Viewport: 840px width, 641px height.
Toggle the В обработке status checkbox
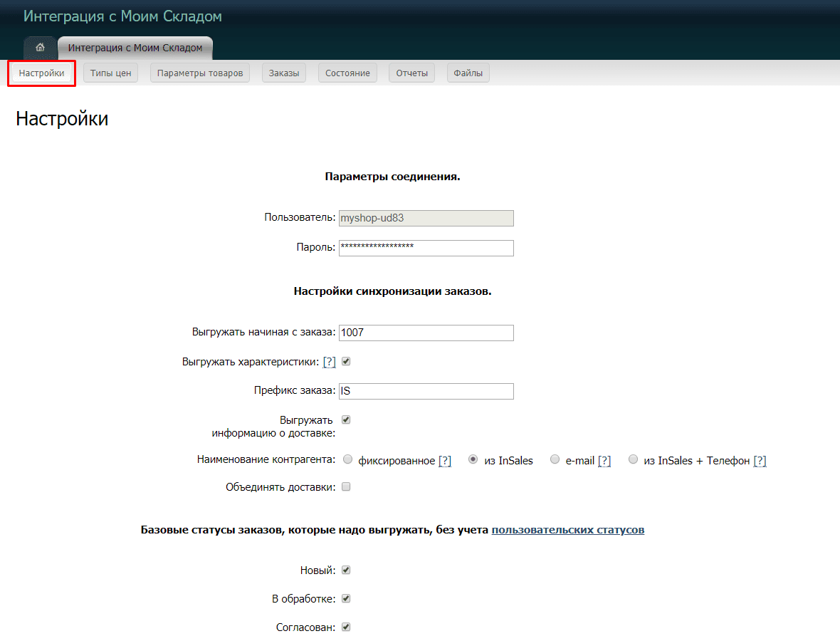point(345,598)
